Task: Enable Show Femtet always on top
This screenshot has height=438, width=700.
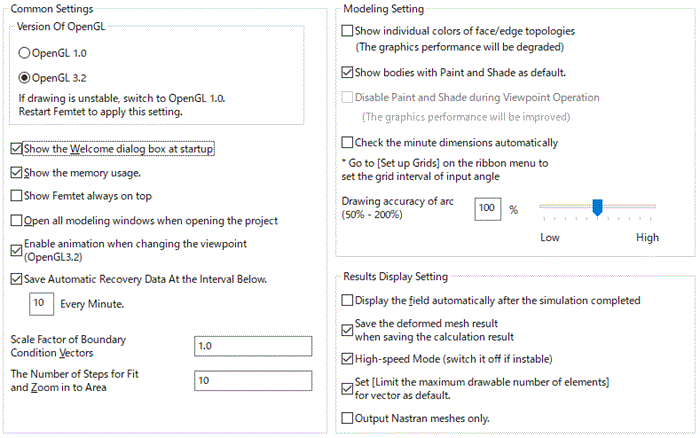Action: [16, 196]
